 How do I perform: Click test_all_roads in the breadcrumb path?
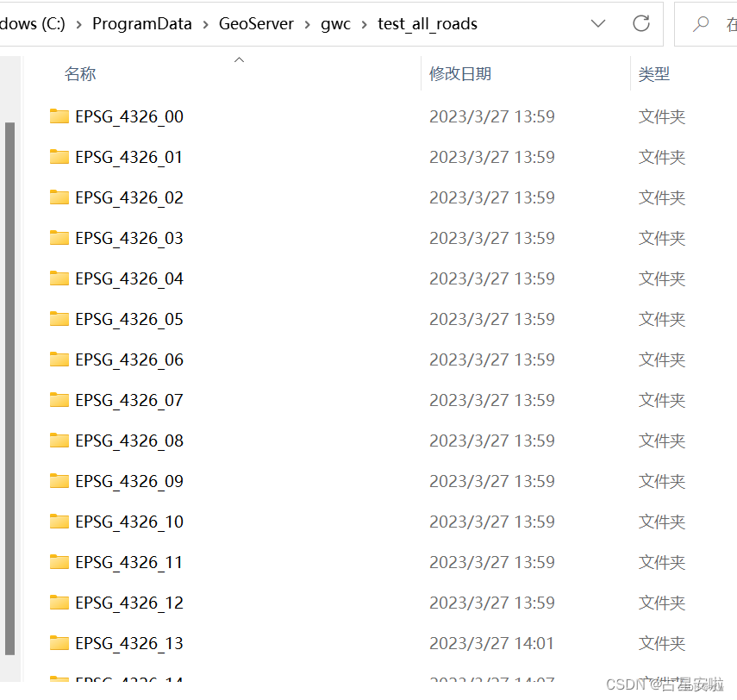click(428, 23)
